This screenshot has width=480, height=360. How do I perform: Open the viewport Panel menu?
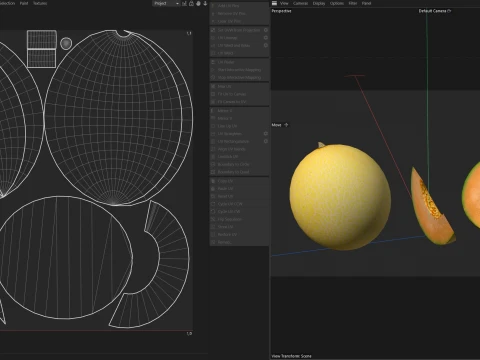[366, 3]
